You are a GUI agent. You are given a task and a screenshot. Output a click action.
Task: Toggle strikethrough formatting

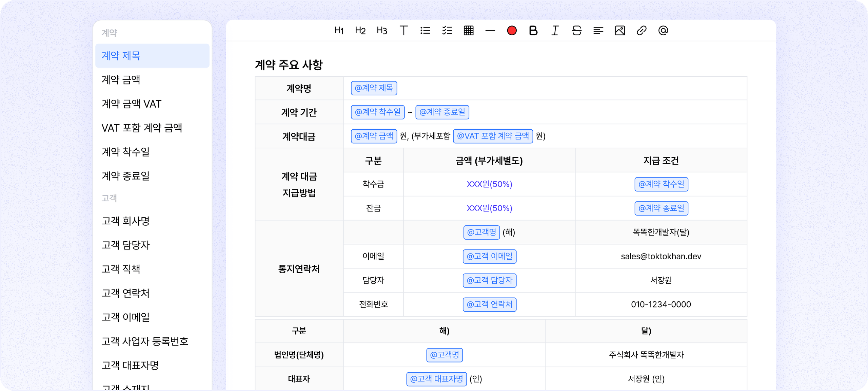(x=576, y=31)
